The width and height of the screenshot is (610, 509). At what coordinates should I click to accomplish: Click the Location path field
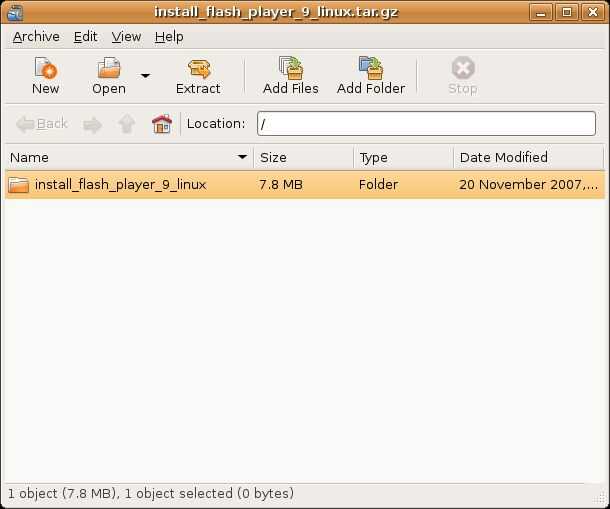tap(426, 124)
